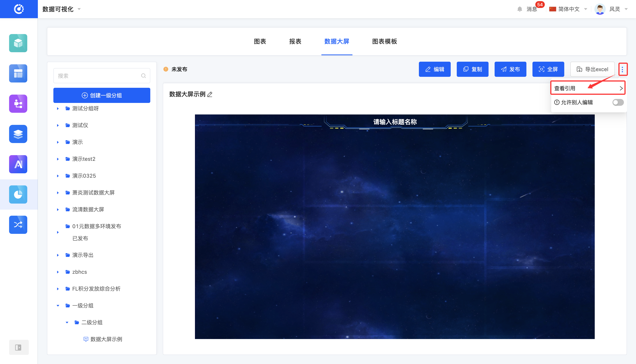Open the purple hierarchy sidebar icon
Image resolution: width=636 pixels, height=364 pixels.
18,103
